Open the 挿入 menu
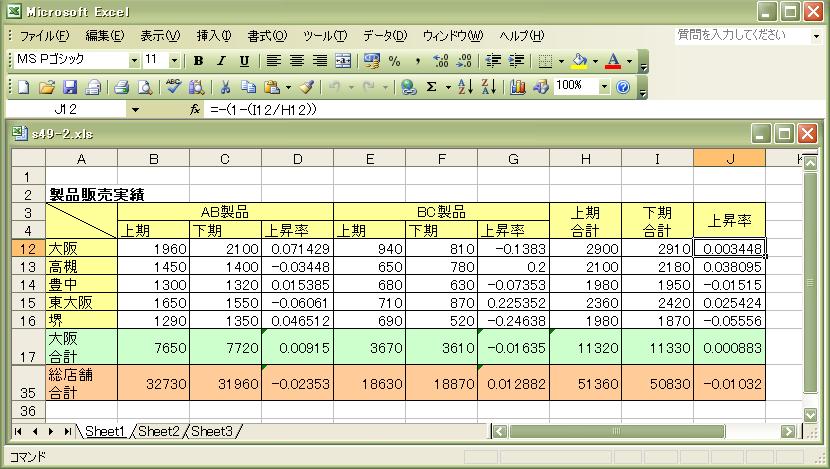This screenshot has width=830, height=469. pos(214,36)
